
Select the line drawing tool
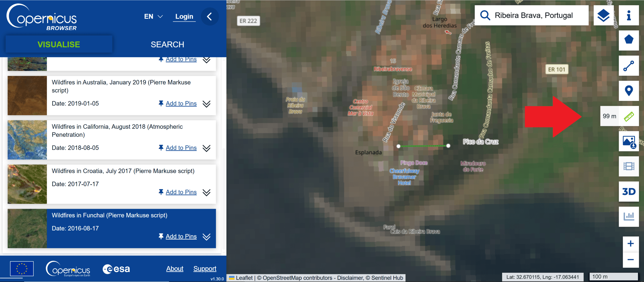[628, 66]
